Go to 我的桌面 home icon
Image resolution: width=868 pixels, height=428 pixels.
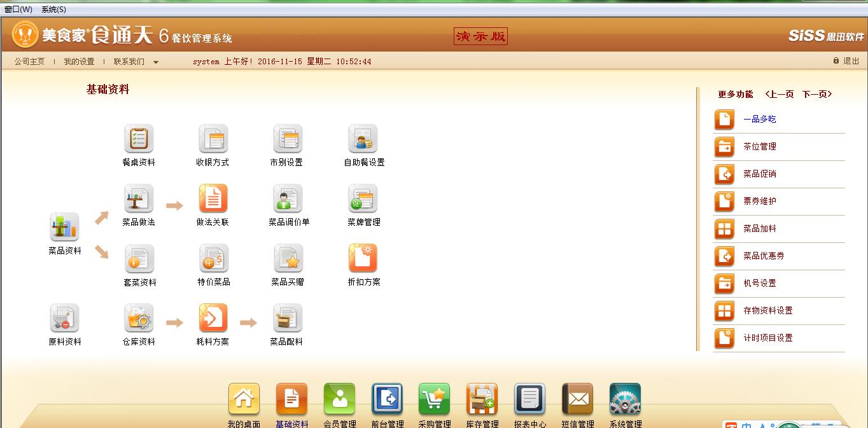point(244,399)
